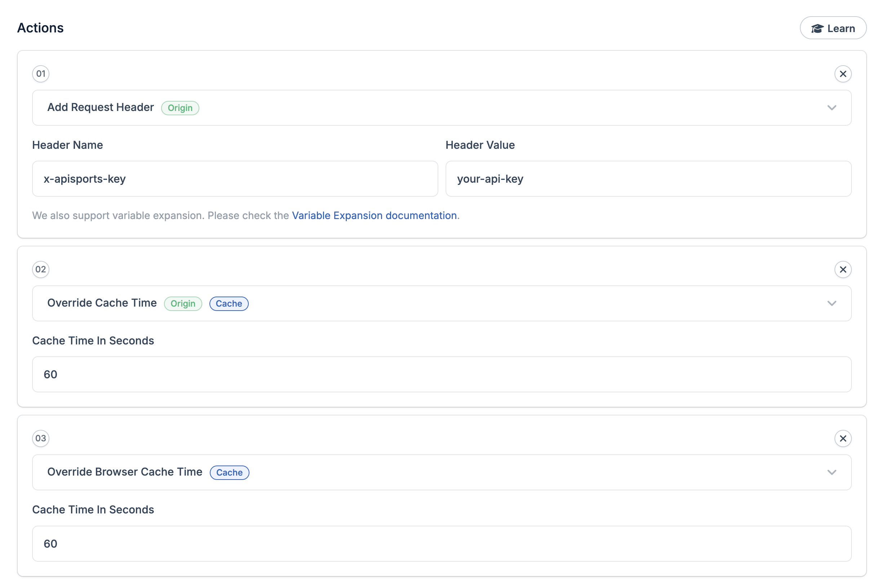Image resolution: width=881 pixels, height=588 pixels.
Task: Click the Origin tag beside Add Request Header
Action: [180, 108]
